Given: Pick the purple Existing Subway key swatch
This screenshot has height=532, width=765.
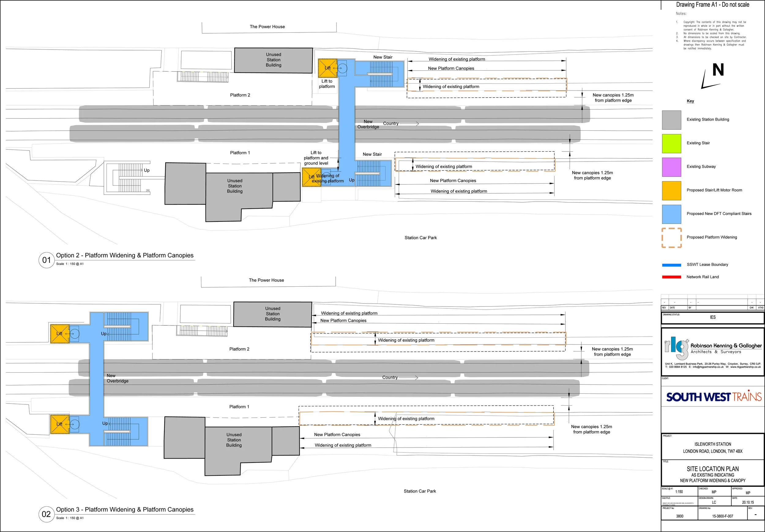Looking at the screenshot, I should click(671, 167).
